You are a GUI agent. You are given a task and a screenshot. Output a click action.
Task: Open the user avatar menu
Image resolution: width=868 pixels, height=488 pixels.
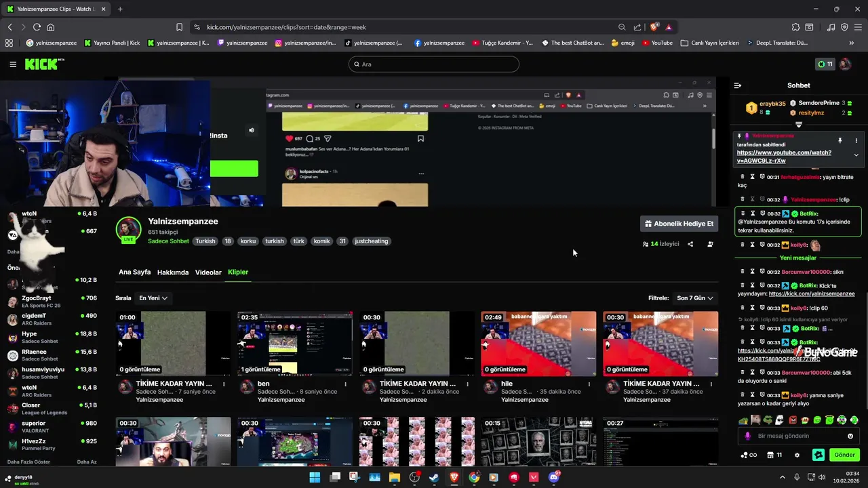(x=845, y=64)
